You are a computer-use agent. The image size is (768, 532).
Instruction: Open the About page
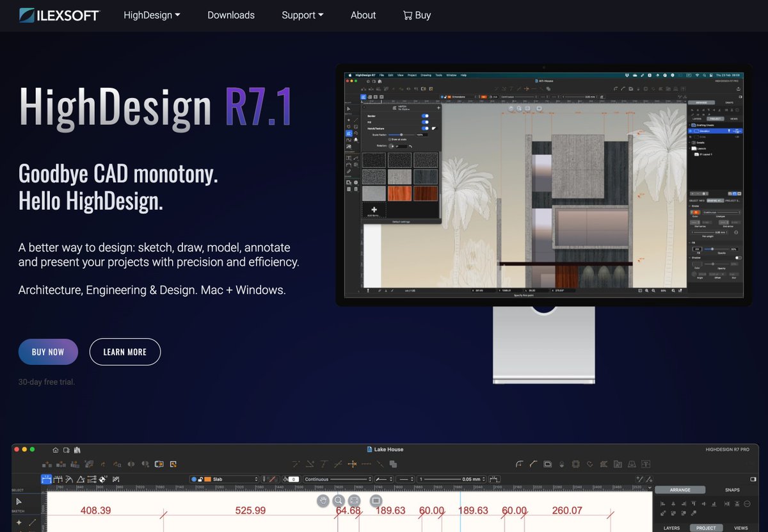(x=364, y=15)
